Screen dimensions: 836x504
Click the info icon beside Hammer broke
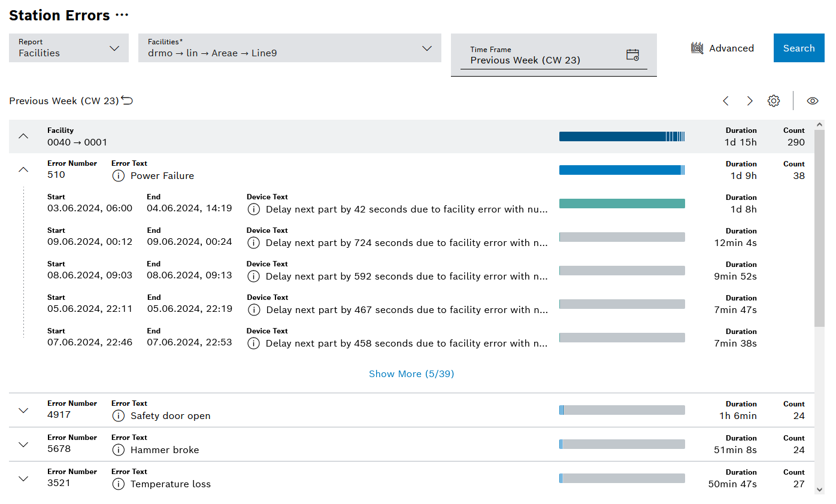pos(118,450)
